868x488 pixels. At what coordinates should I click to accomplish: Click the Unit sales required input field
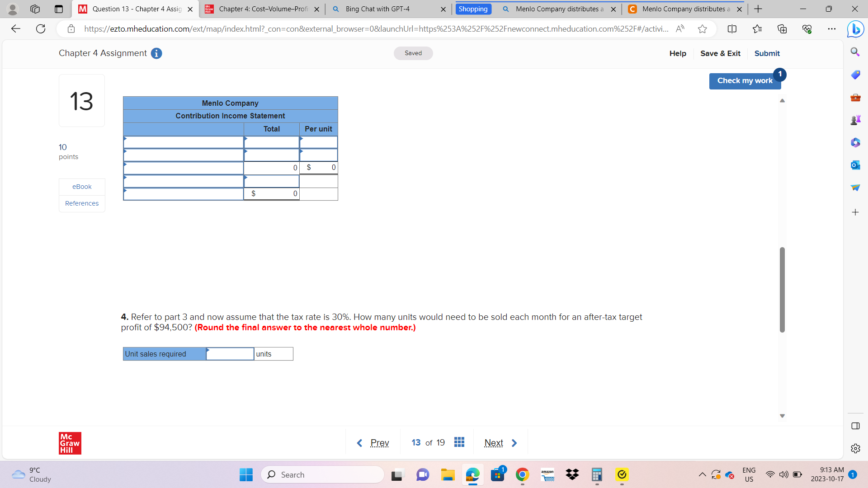pyautogui.click(x=230, y=354)
